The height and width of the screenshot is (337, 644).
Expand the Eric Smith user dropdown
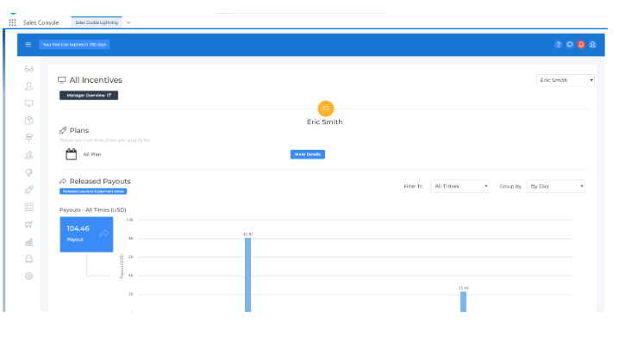pos(566,80)
